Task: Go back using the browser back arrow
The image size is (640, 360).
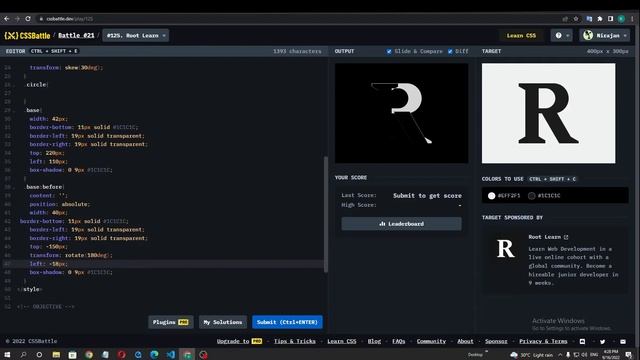Action: 7,19
